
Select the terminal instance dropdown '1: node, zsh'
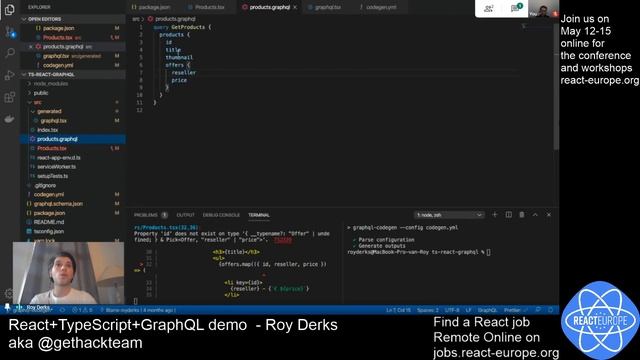click(449, 215)
